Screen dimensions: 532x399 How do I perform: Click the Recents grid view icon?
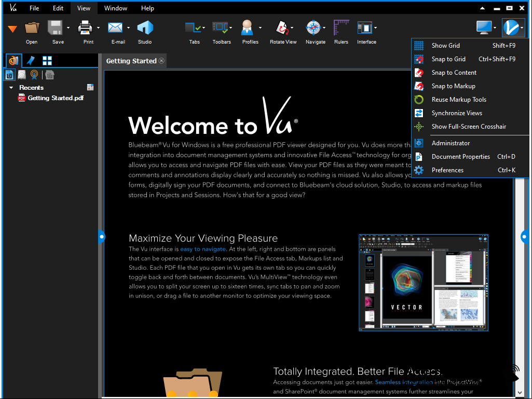90,88
